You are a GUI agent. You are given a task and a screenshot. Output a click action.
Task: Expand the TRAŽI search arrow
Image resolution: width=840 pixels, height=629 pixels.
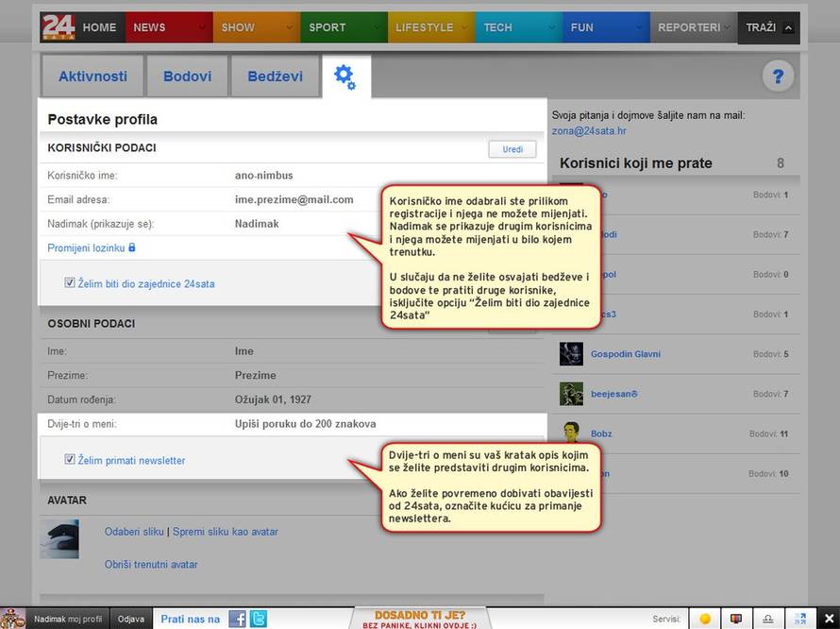click(788, 27)
